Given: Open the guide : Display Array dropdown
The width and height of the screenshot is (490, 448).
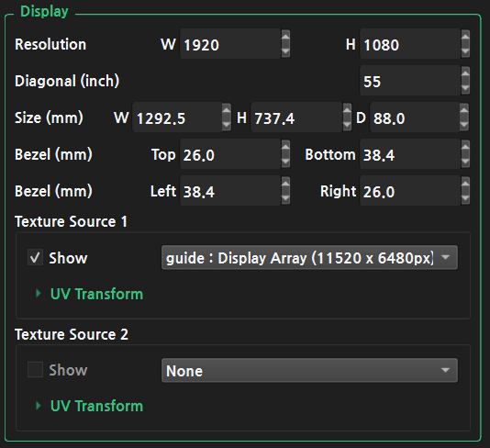Looking at the screenshot, I should tap(309, 258).
